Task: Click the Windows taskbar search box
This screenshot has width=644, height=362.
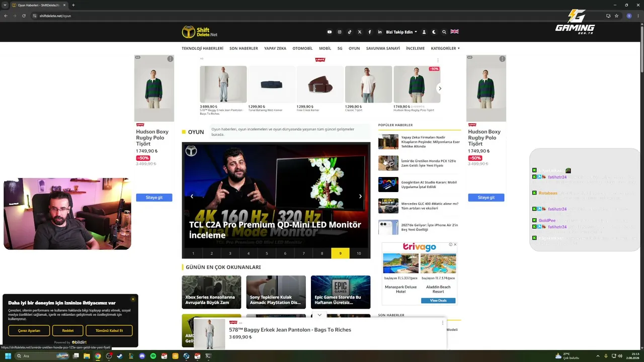Action: click(42, 356)
